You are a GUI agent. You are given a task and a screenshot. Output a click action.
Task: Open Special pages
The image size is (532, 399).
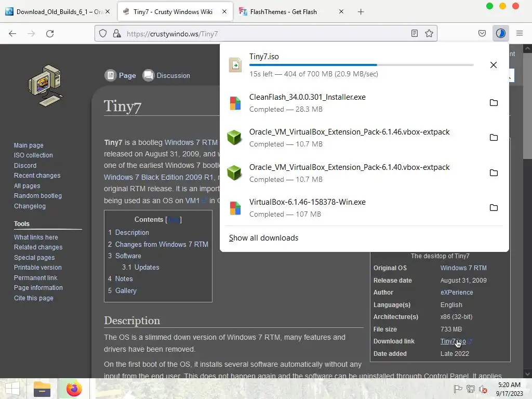(x=34, y=258)
